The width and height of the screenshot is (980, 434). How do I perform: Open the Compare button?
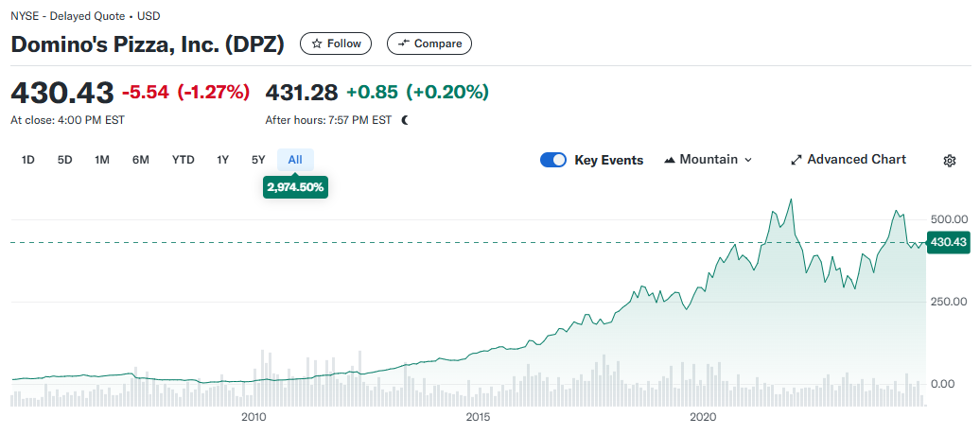[x=429, y=43]
